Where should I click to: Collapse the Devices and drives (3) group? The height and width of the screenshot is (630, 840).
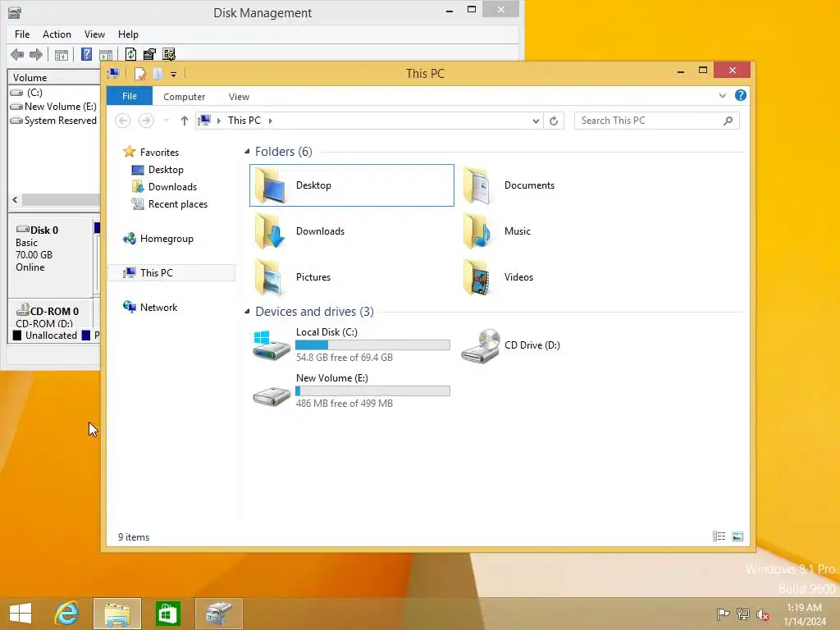click(247, 312)
